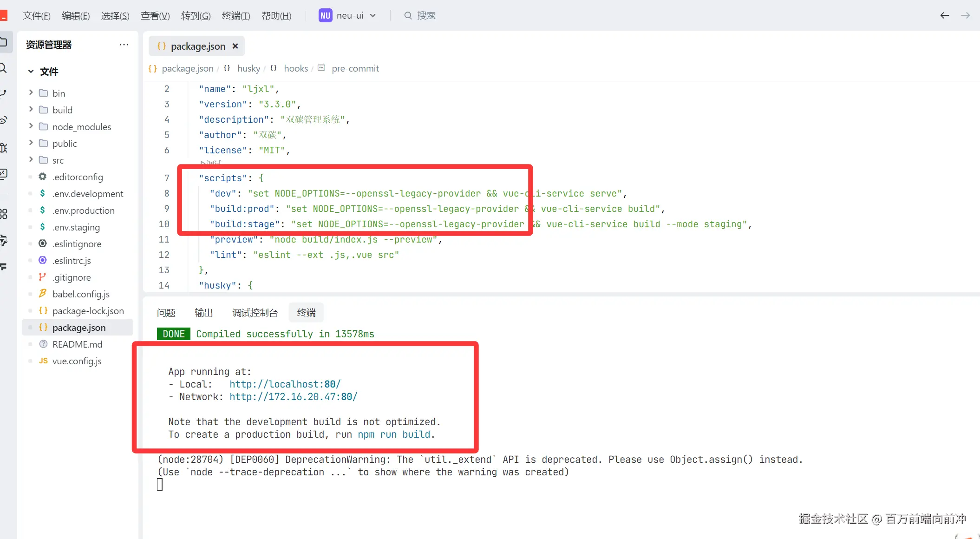
Task: Click the husky breadcrumb segment
Action: point(248,68)
